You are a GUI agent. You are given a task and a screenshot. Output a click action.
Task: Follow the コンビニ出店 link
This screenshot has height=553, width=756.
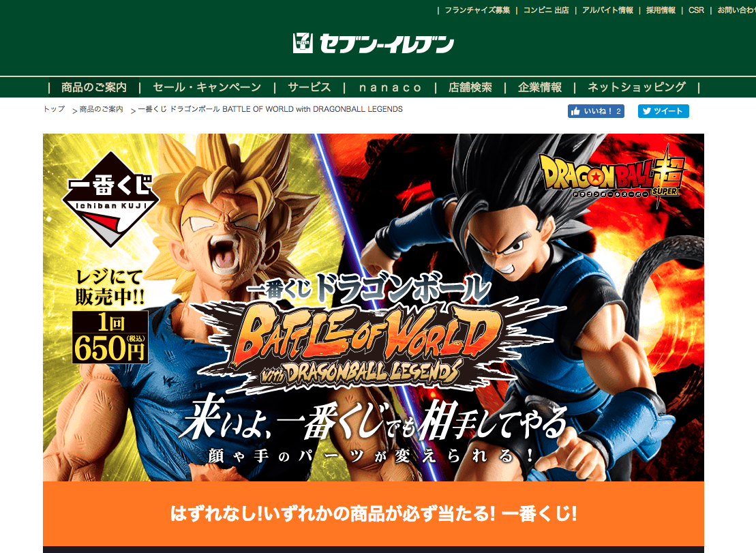[546, 10]
